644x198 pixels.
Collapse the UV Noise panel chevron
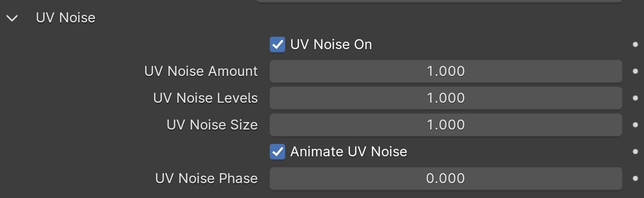point(12,18)
